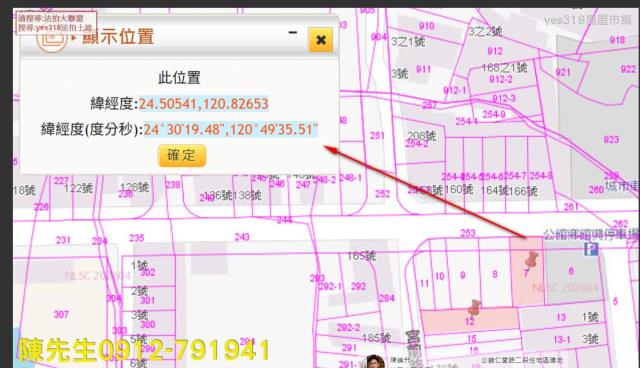
Task: Click the 122號 address label
Action: (78, 188)
